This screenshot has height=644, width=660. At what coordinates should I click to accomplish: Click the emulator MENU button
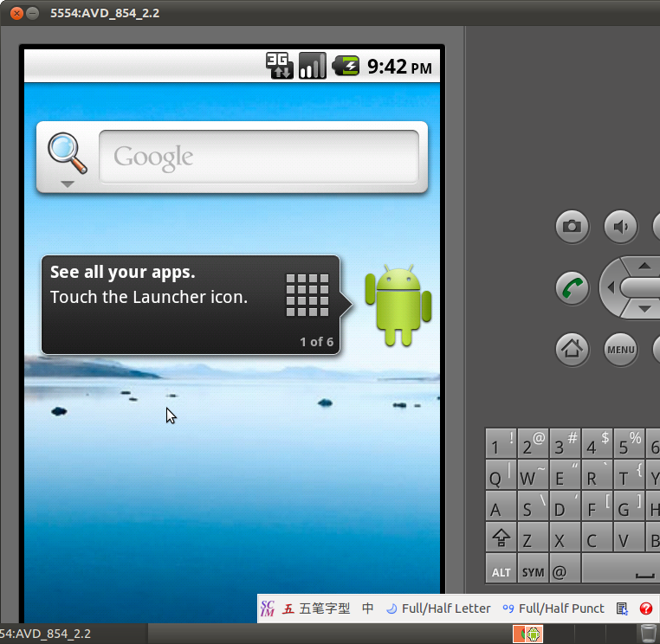tap(620, 349)
